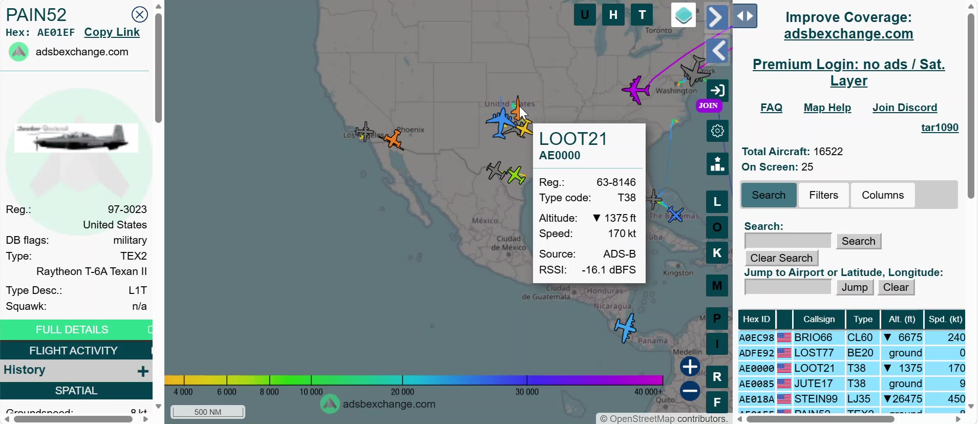Toggle the U map filter button
980x424 pixels.
(x=585, y=14)
